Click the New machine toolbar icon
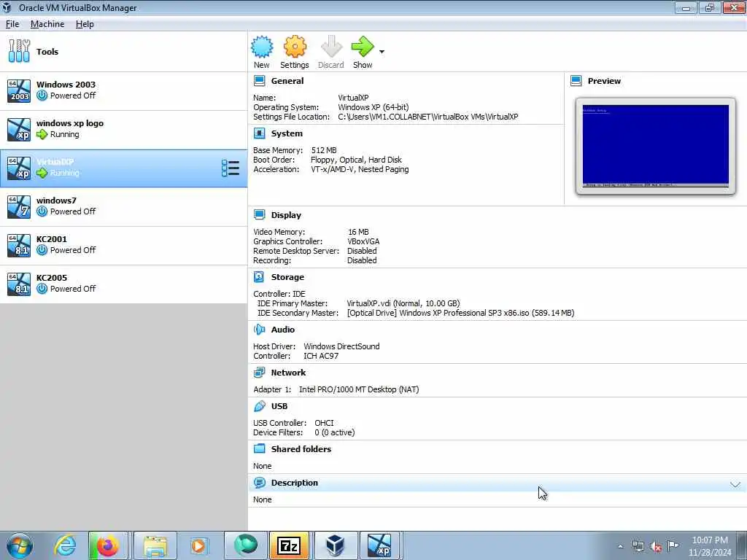The width and height of the screenshot is (747, 560). [262, 47]
